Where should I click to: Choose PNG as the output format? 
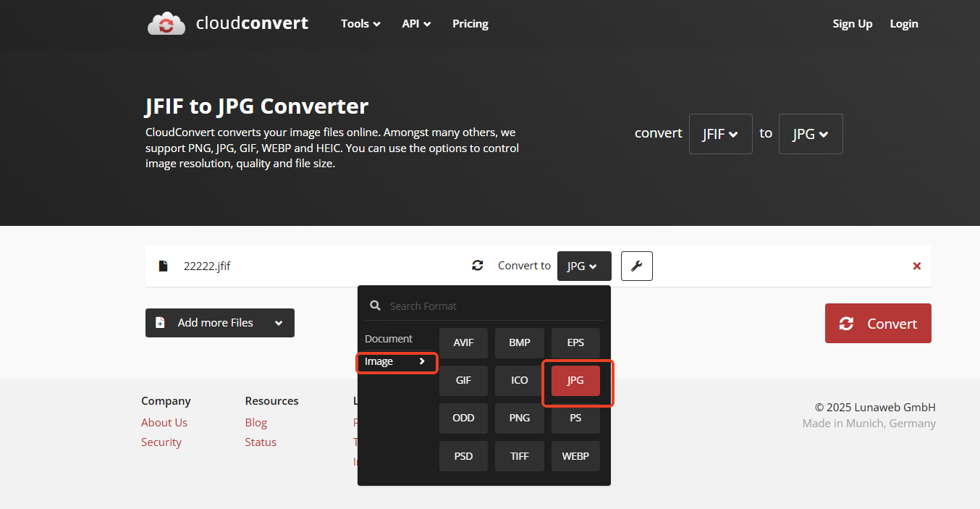click(x=520, y=418)
